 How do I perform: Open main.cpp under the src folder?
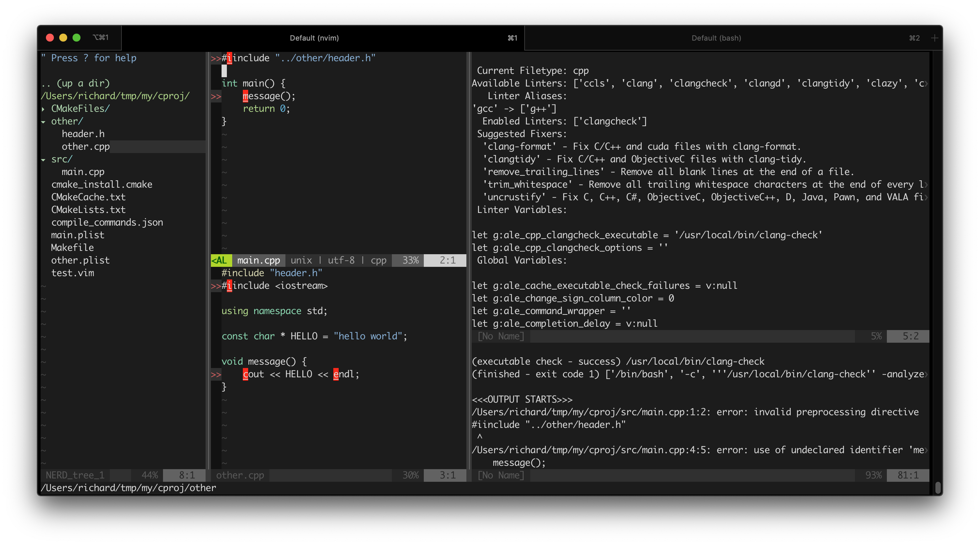pos(83,172)
